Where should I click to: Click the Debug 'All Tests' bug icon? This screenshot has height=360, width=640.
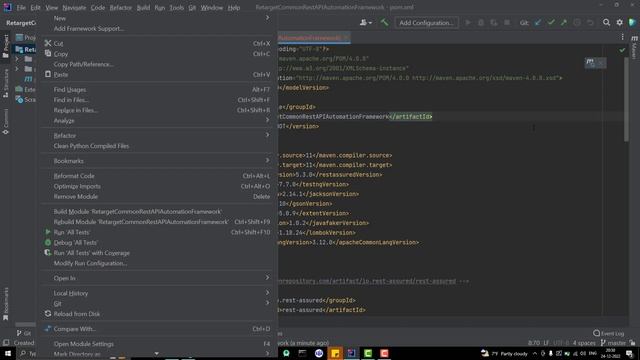[x=48, y=242]
